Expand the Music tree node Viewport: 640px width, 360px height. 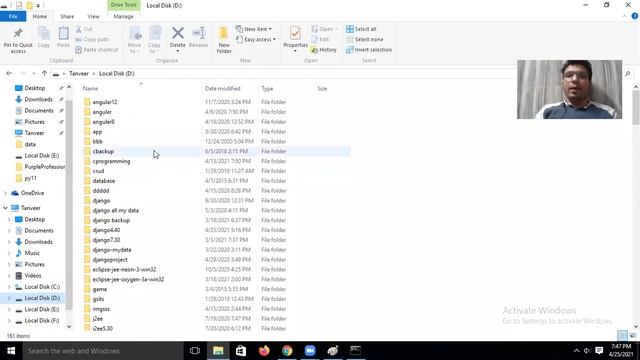click(x=9, y=253)
